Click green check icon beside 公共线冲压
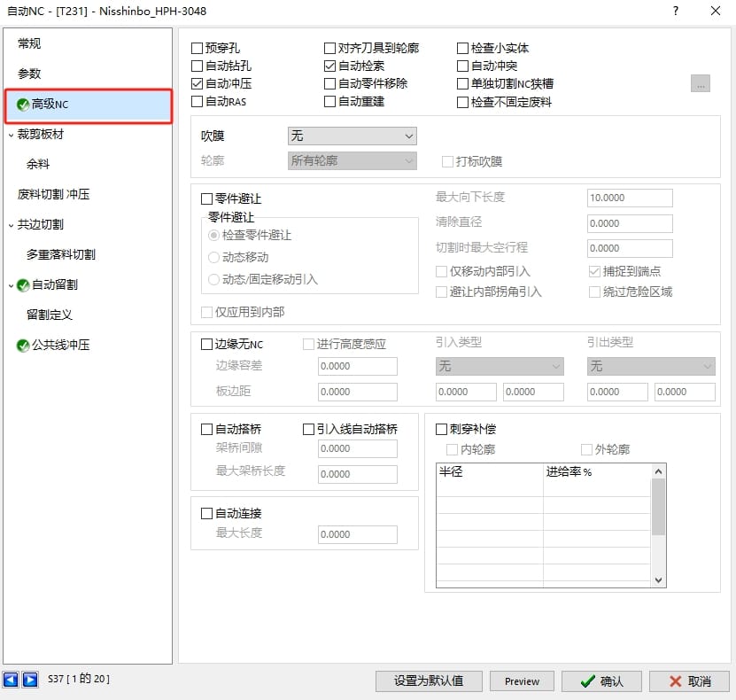 (23, 345)
